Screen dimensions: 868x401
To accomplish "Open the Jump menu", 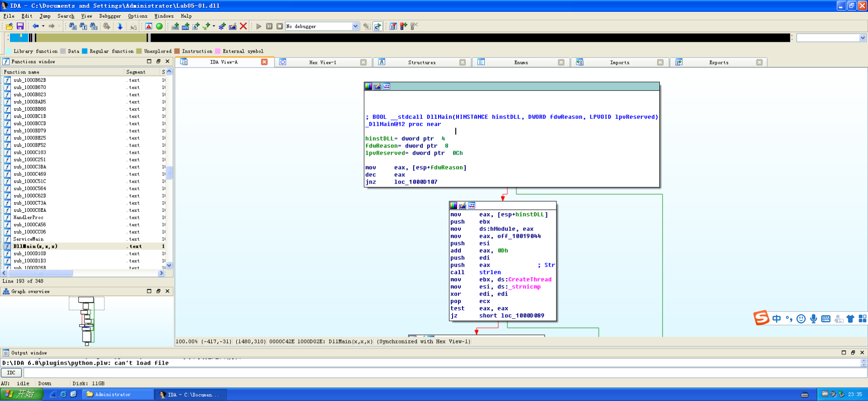I will click(x=45, y=16).
